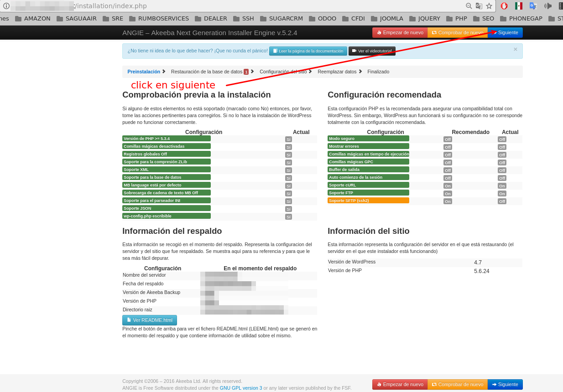Click the 'Directorio raiz' row label
The image size is (563, 392).
(x=137, y=309)
